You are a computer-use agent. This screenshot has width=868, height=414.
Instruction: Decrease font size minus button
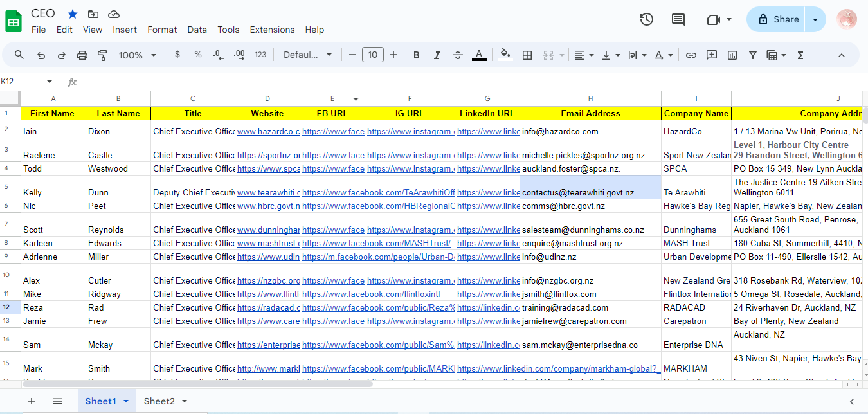352,55
